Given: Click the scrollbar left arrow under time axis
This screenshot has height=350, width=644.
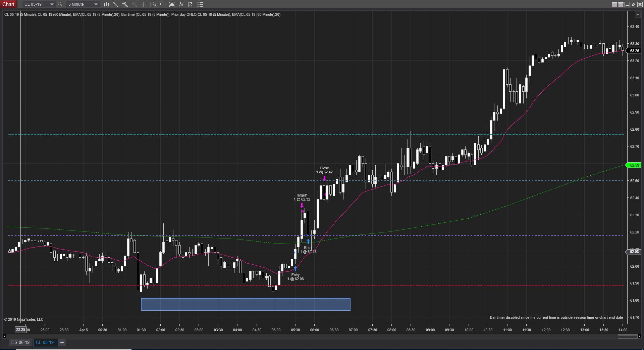Looking at the screenshot, I should pos(4,336).
